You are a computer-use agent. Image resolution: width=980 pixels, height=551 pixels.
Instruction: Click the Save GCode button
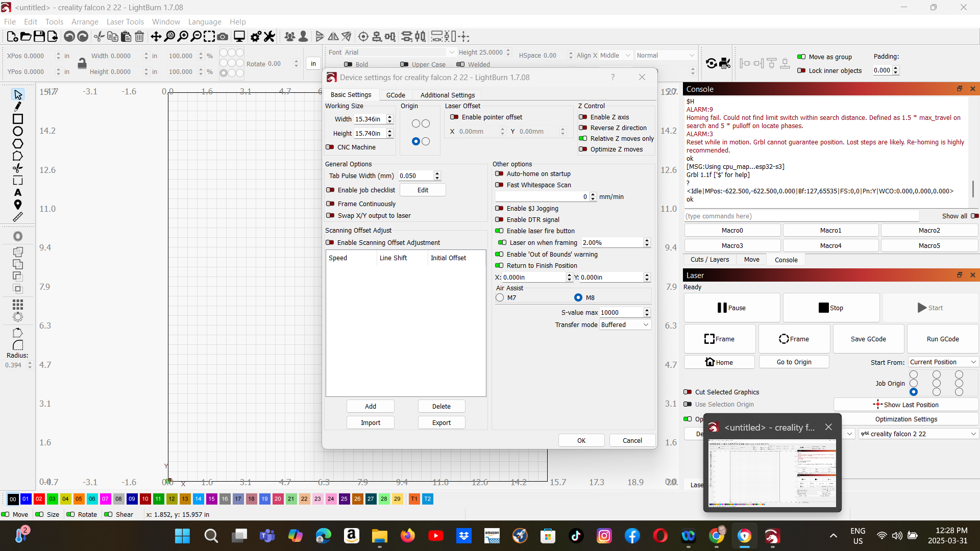tap(868, 339)
